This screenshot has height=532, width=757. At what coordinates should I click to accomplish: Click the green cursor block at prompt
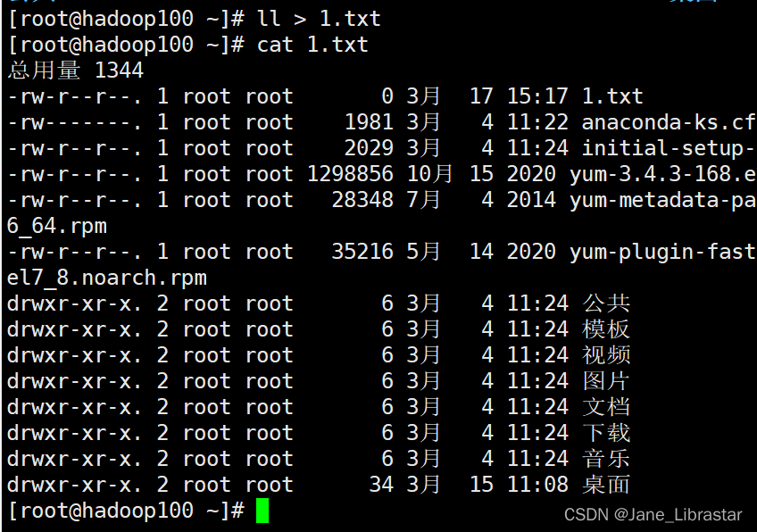(262, 511)
